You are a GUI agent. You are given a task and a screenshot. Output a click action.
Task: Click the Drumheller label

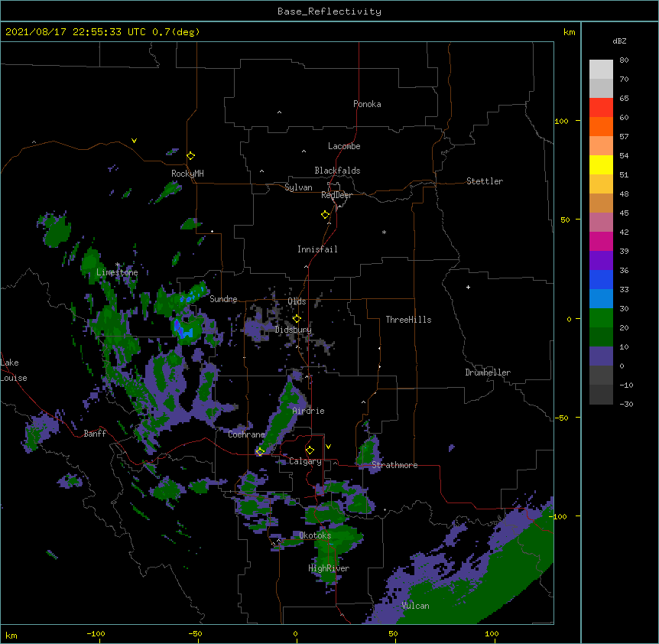(x=488, y=372)
